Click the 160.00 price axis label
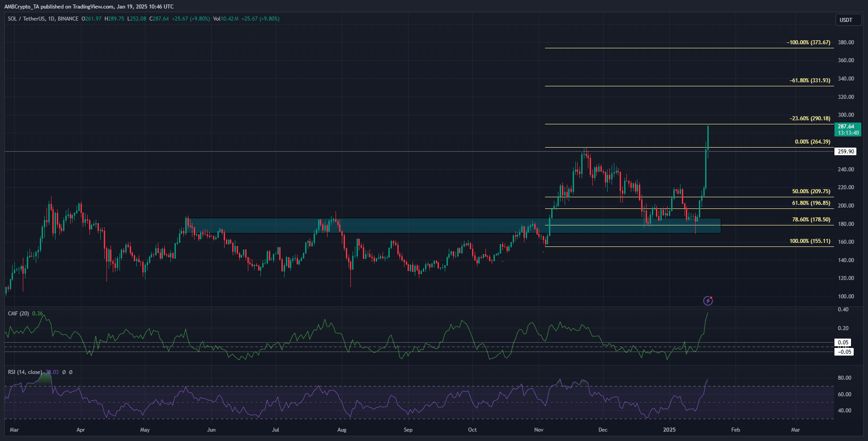The width and height of the screenshot is (868, 441). [x=846, y=242]
